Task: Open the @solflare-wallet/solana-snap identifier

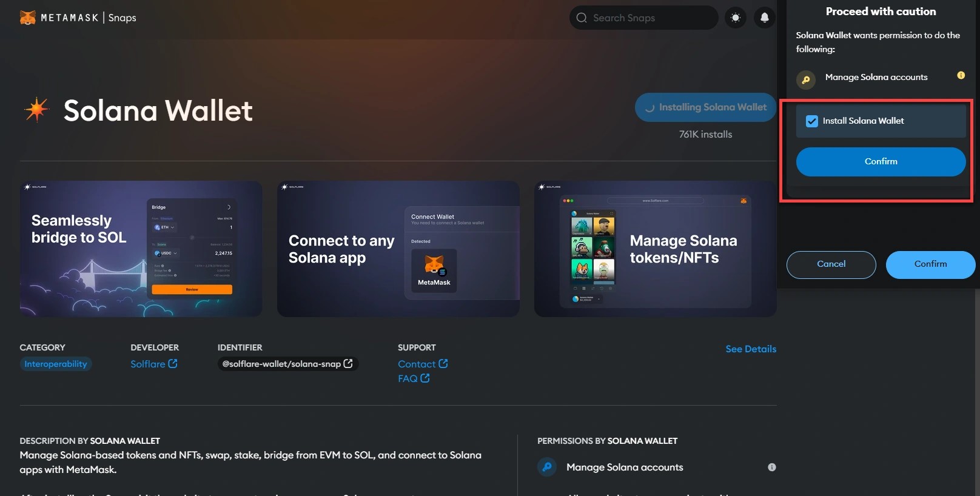Action: [x=287, y=364]
